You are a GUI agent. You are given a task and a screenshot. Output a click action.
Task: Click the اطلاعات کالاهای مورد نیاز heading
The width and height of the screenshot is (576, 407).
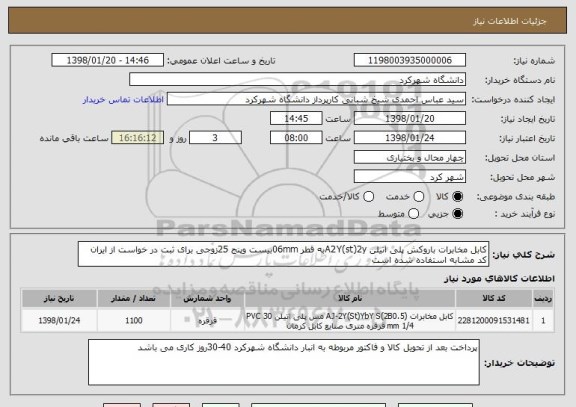[499, 279]
